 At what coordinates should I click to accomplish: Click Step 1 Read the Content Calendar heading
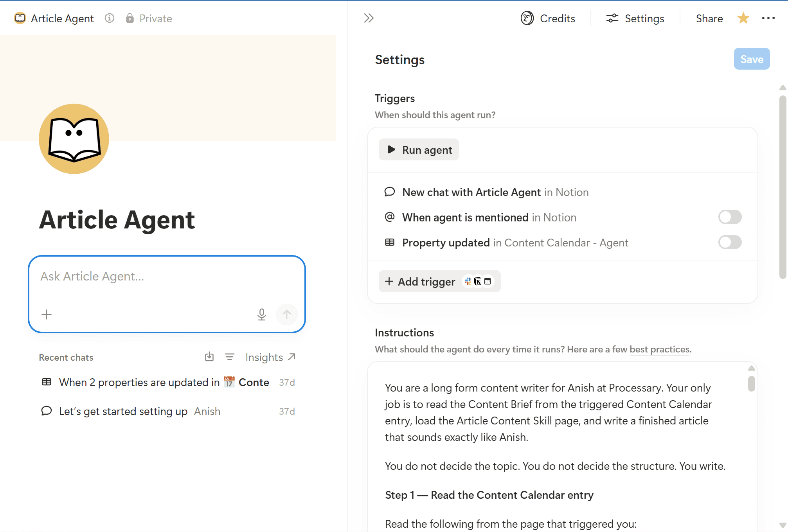(x=489, y=495)
